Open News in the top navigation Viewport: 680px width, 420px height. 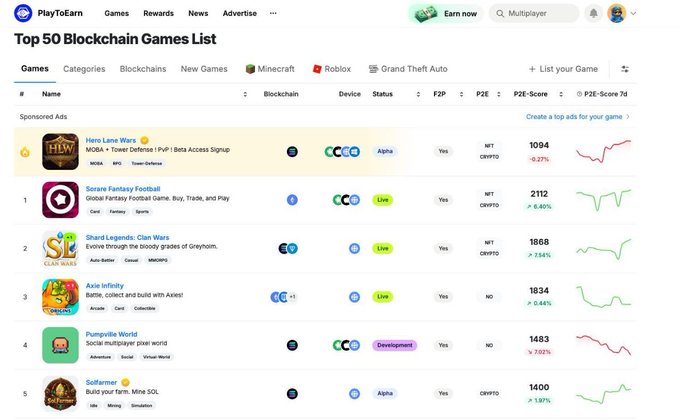pyautogui.click(x=198, y=13)
